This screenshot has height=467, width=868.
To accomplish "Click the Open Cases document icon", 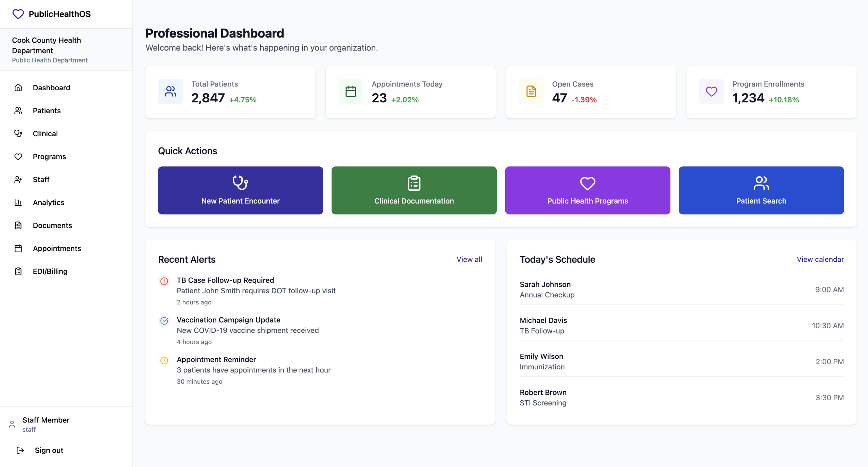I will tap(531, 91).
